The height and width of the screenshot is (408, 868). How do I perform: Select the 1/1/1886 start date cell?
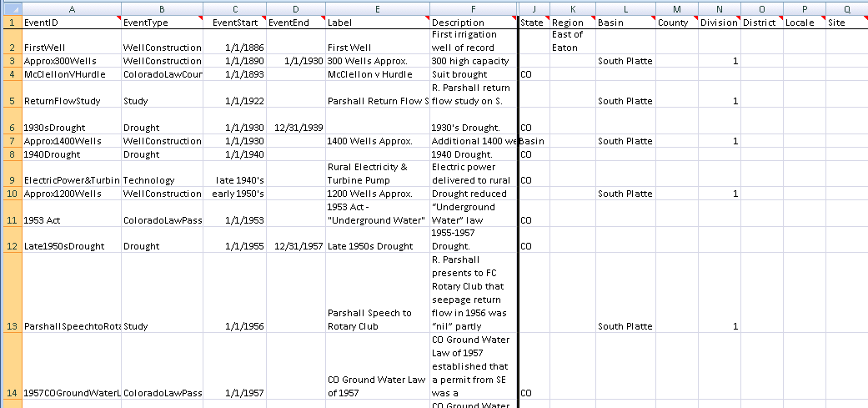coord(234,42)
